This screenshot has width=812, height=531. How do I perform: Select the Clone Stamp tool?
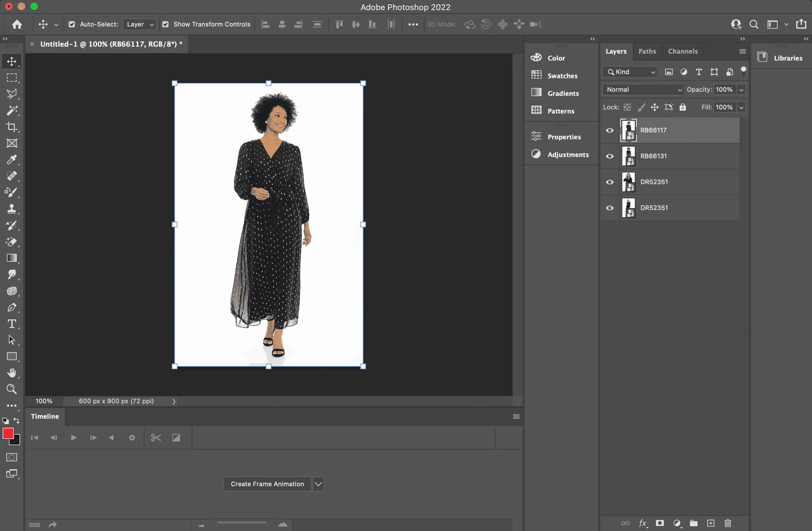point(11,209)
